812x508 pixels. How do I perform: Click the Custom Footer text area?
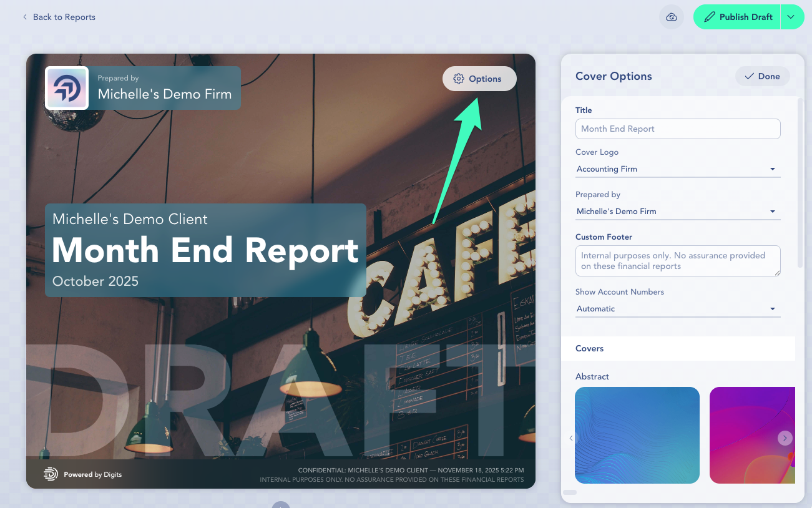point(678,260)
